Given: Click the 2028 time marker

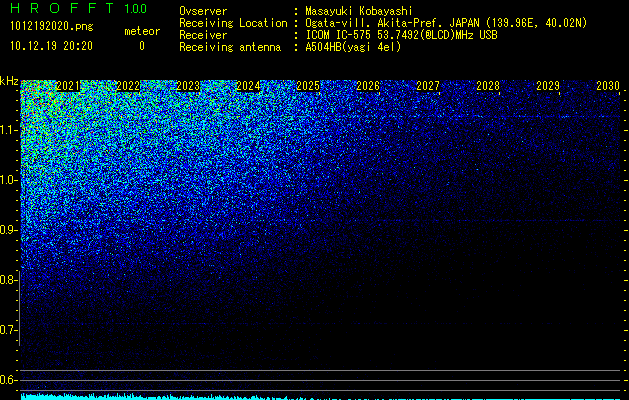Looking at the screenshot, I should (x=488, y=86).
